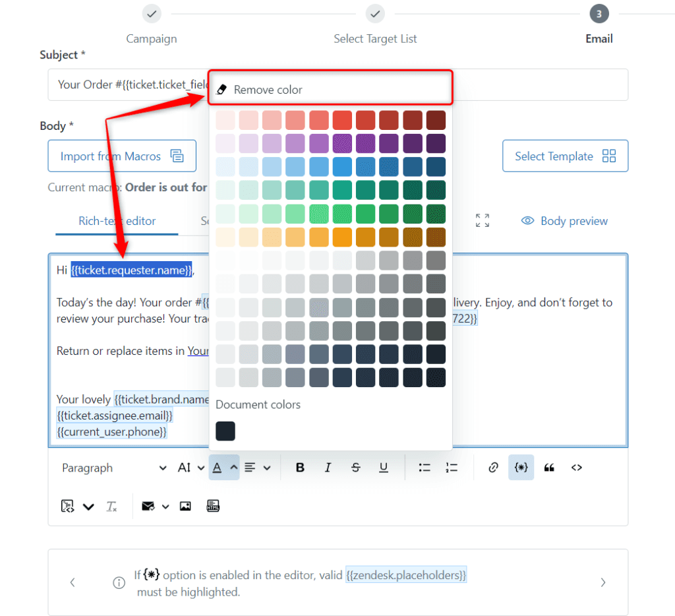Insert an image into the email body
This screenshot has height=616, width=675.
pyautogui.click(x=185, y=506)
